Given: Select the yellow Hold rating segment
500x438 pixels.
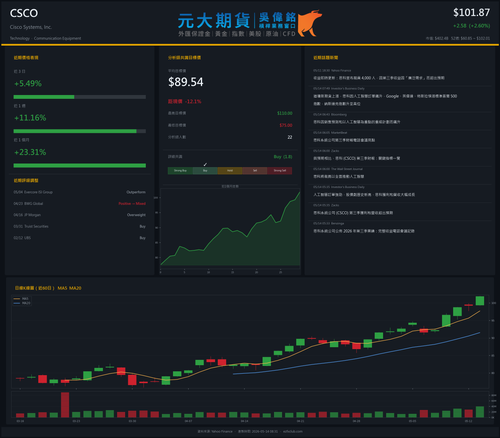Looking at the screenshot, I should 230,171.
